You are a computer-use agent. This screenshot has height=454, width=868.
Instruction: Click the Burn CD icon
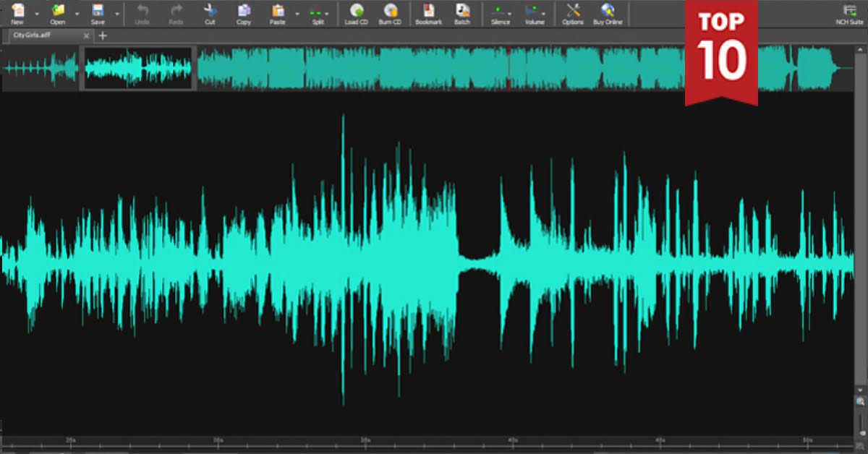click(391, 12)
